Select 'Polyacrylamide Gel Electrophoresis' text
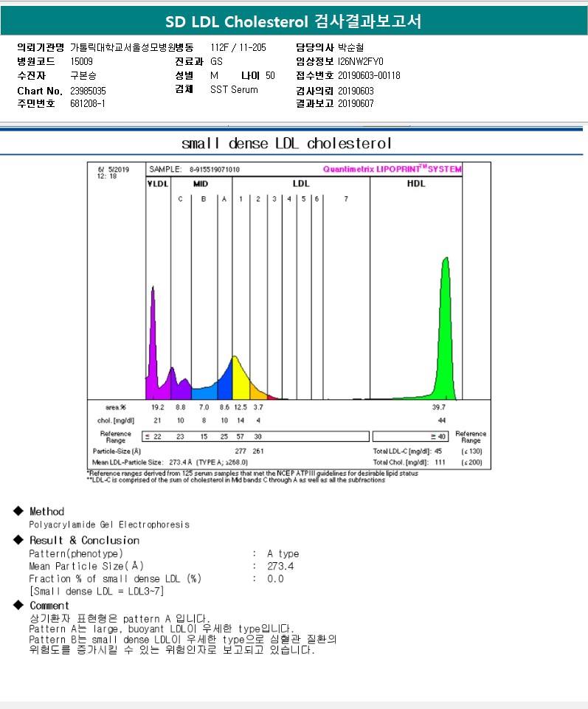588x709 pixels. pyautogui.click(x=109, y=525)
